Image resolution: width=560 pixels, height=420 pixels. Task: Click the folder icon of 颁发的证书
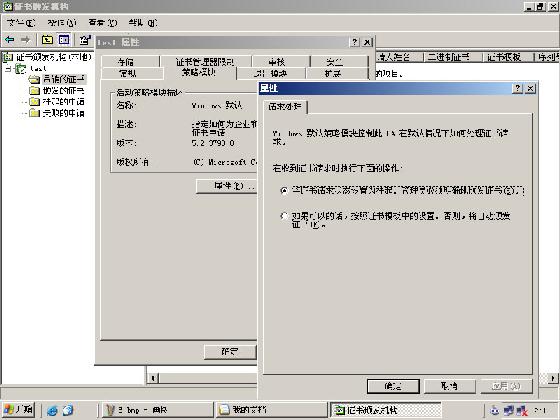pyautogui.click(x=34, y=90)
